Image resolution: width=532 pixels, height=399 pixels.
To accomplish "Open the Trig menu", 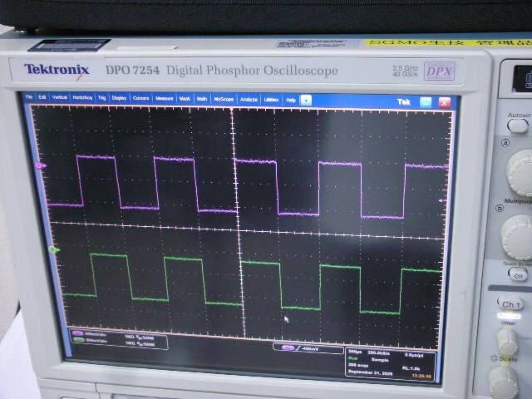I will coord(101,98).
